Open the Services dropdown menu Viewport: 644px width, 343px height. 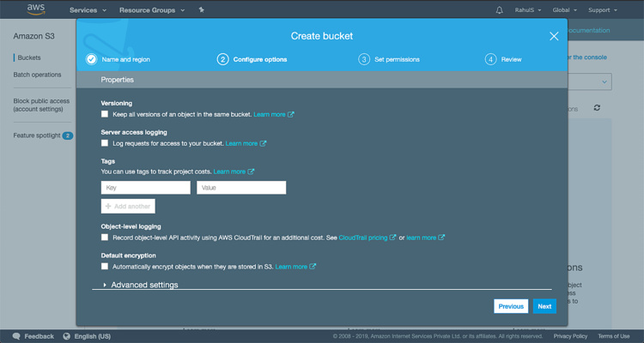(88, 10)
